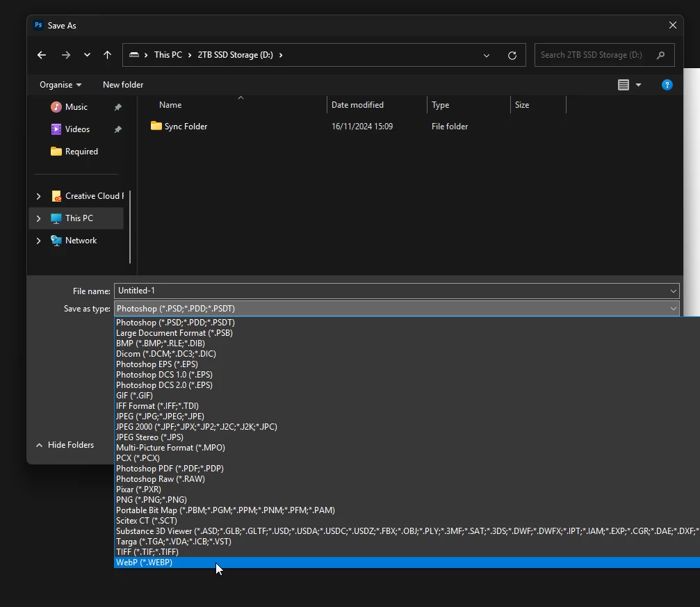Choose Photoshop DCS 1.0 option
700x607 pixels.
[407, 375]
